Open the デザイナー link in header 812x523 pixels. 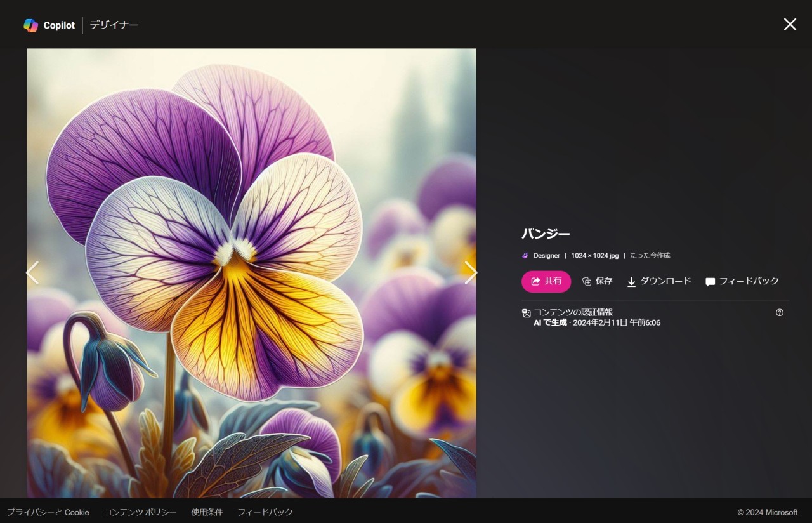114,25
